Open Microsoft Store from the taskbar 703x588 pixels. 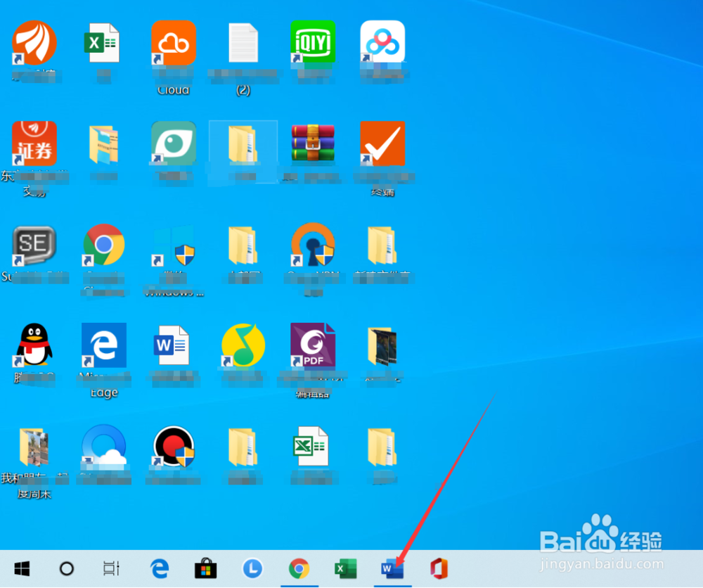[x=206, y=568]
